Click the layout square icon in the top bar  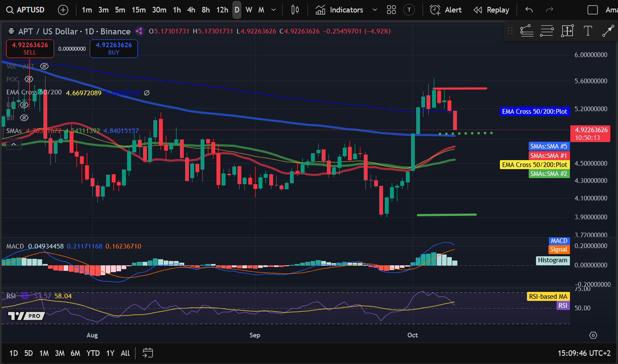(593, 10)
